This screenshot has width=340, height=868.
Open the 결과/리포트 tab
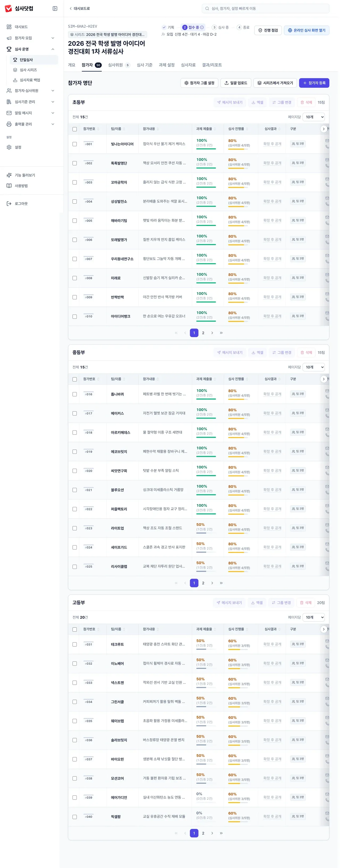pos(212,65)
